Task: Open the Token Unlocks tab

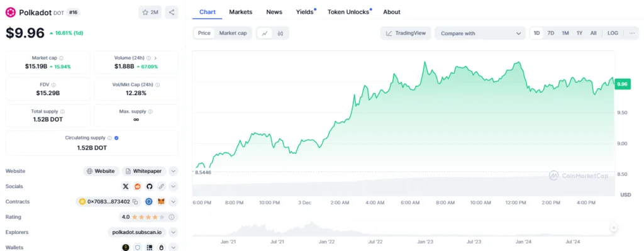Action: coord(348,12)
